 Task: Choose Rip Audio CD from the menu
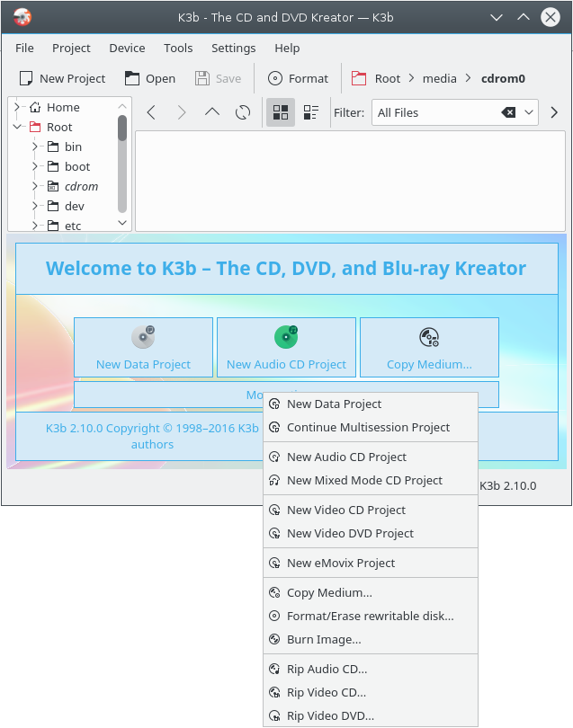tap(327, 669)
